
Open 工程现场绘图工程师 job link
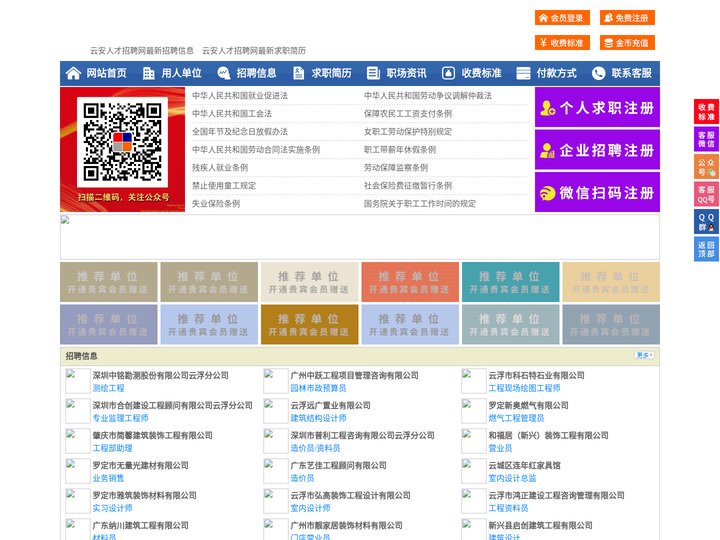[524, 388]
